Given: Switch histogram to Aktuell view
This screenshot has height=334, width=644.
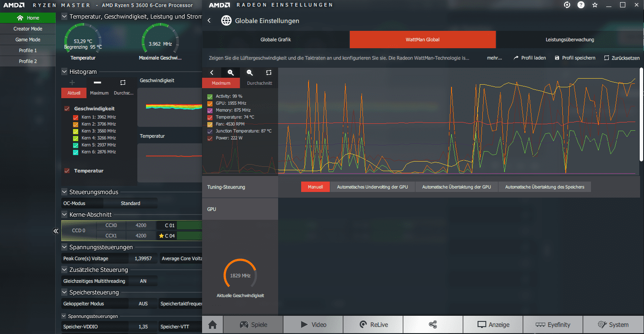Looking at the screenshot, I should pyautogui.click(x=74, y=93).
